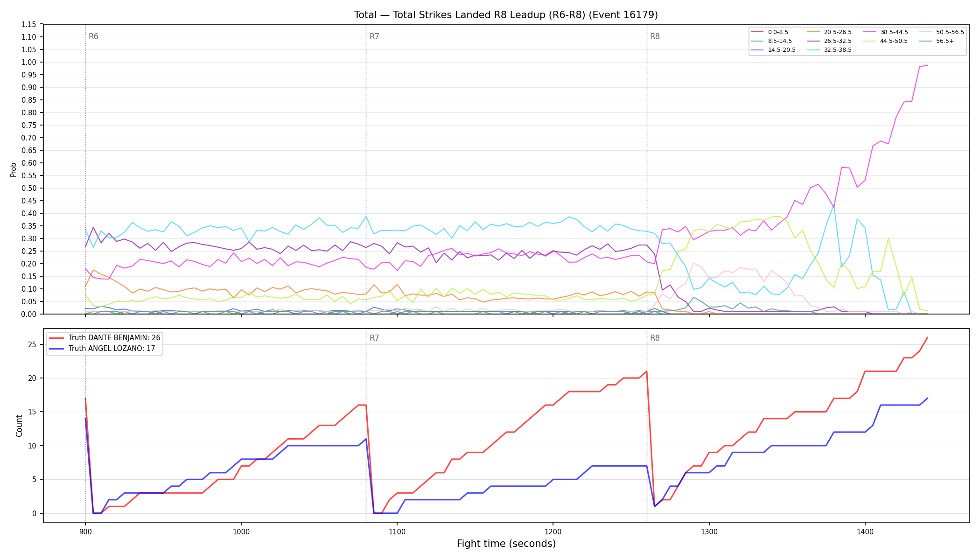Click the 1.15 tick on Prob axis

coord(28,24)
